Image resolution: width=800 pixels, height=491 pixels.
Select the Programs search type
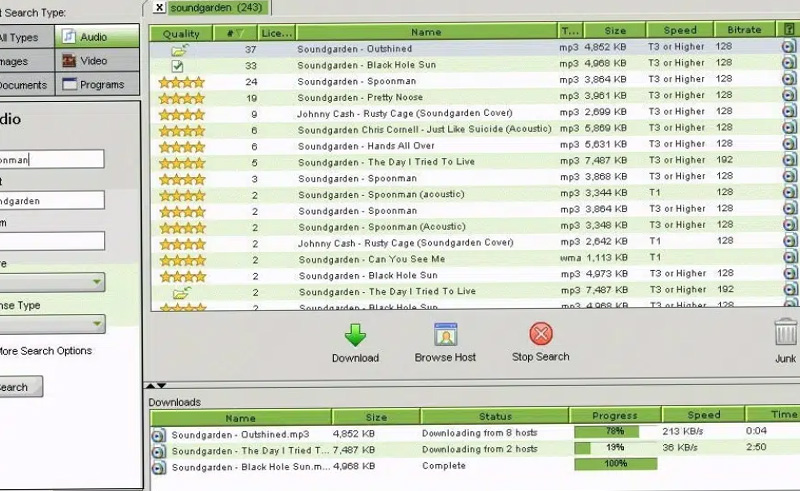click(x=97, y=84)
